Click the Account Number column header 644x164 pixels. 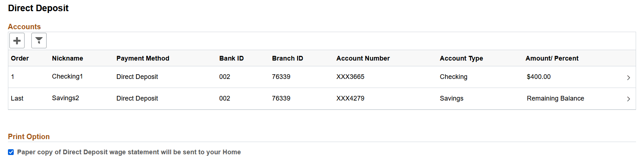point(363,58)
